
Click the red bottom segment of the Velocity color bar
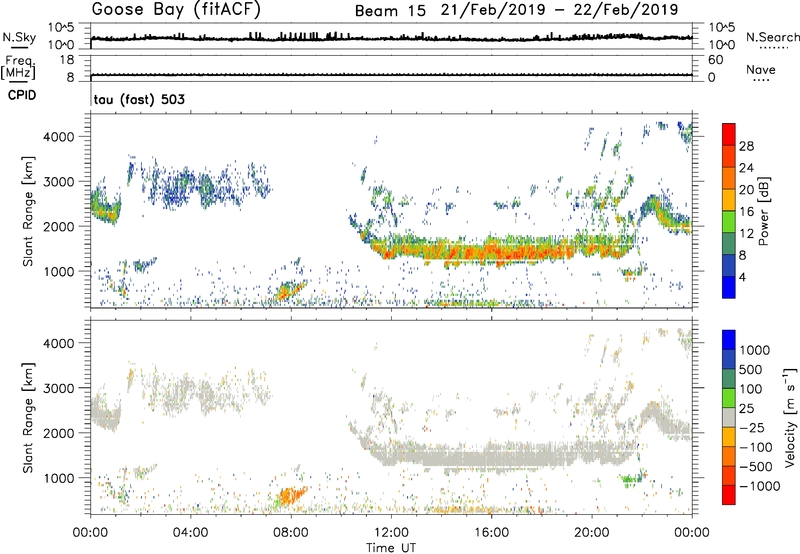(x=729, y=495)
